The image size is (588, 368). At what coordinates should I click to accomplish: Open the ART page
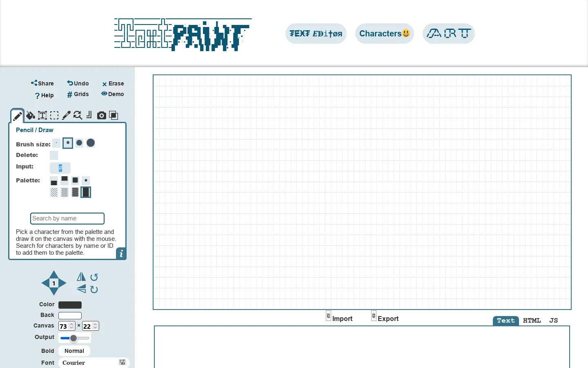coord(449,34)
